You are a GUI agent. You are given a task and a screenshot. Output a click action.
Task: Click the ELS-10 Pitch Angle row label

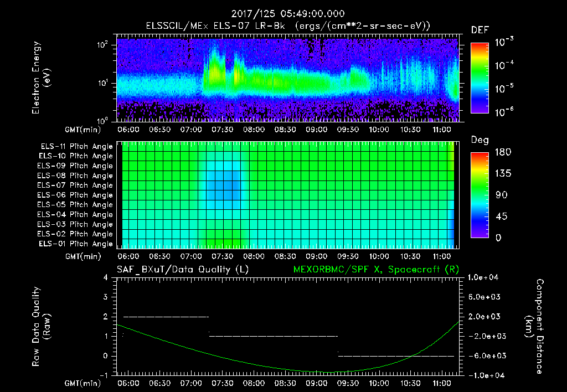pyautogui.click(x=76, y=156)
